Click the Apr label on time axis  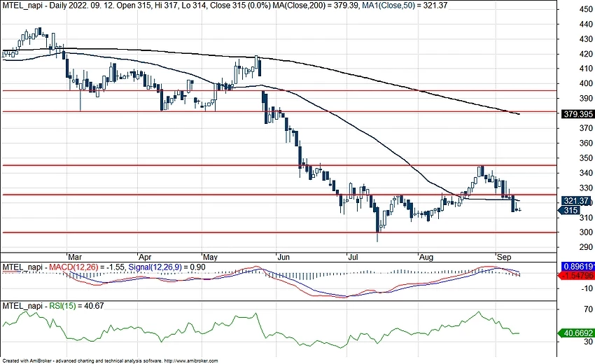tap(146, 258)
